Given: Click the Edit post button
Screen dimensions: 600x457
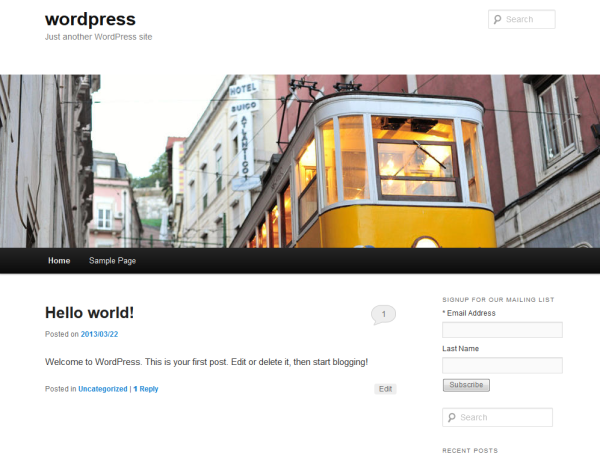Looking at the screenshot, I should (x=385, y=389).
